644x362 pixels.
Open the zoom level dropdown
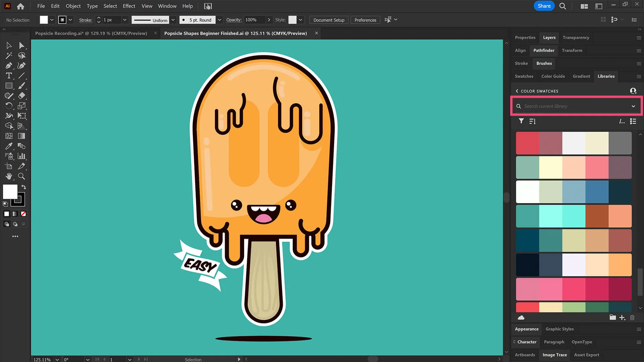coord(57,359)
